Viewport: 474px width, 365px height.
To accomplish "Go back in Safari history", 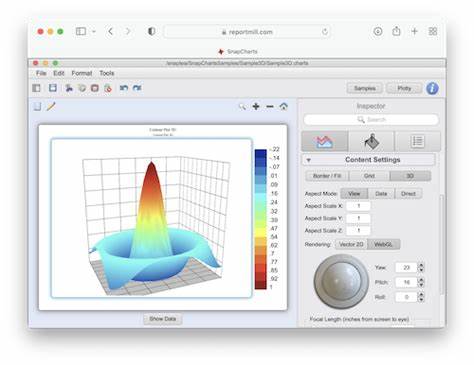I will coord(111,32).
